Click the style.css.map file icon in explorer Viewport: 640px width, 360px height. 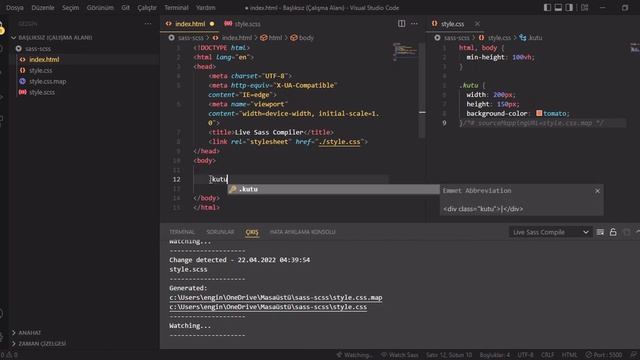(x=22, y=81)
